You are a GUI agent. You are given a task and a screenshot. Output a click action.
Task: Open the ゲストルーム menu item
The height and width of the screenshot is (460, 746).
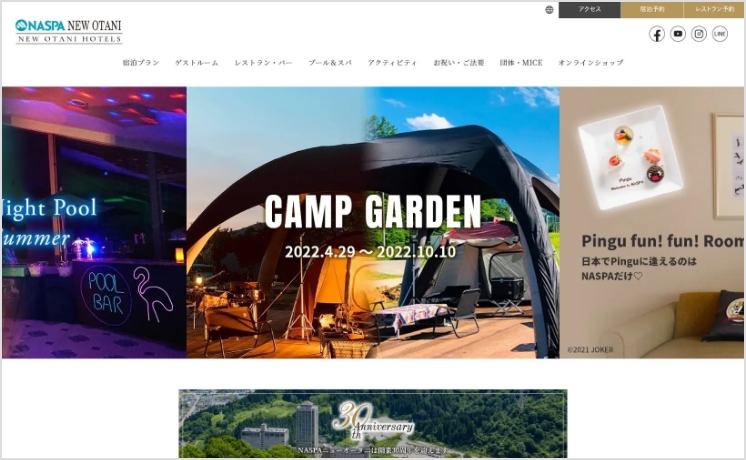196,62
